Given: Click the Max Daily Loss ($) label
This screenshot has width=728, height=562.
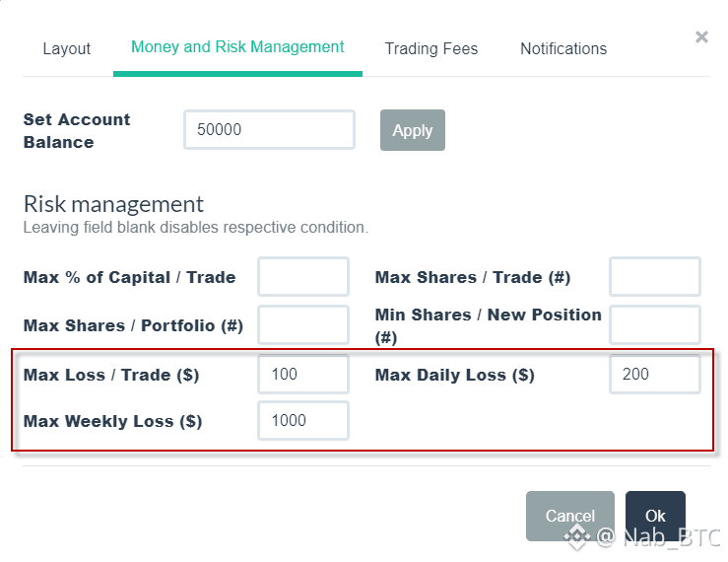Looking at the screenshot, I should coord(454,375).
